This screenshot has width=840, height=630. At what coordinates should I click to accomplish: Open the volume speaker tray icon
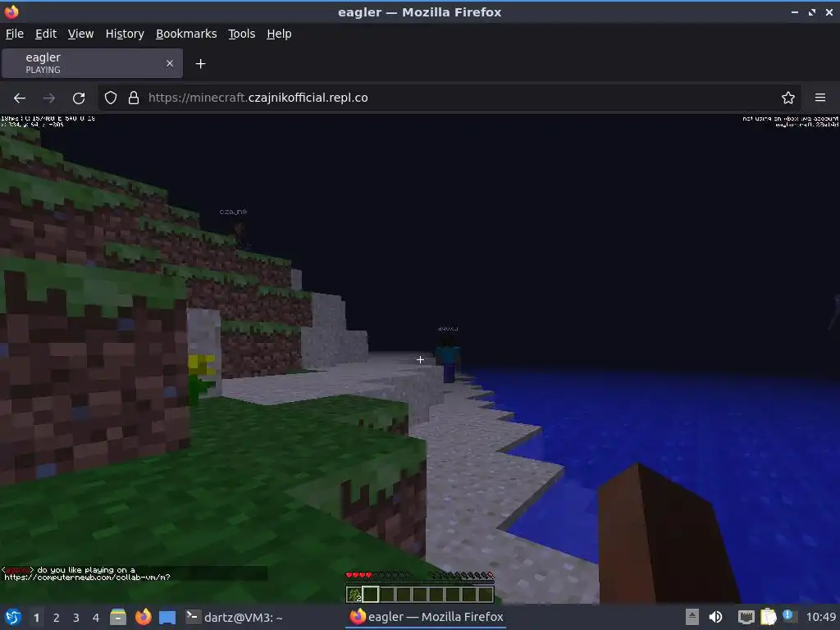[715, 617]
